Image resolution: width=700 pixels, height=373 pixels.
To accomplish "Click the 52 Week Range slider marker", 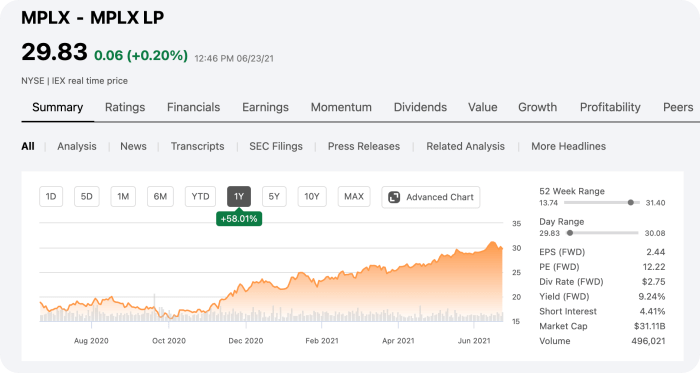I will (x=630, y=203).
